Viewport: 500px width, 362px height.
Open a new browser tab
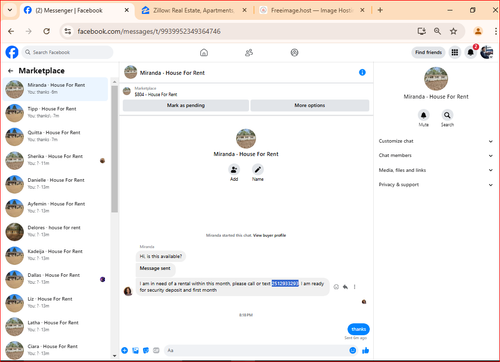click(x=380, y=10)
